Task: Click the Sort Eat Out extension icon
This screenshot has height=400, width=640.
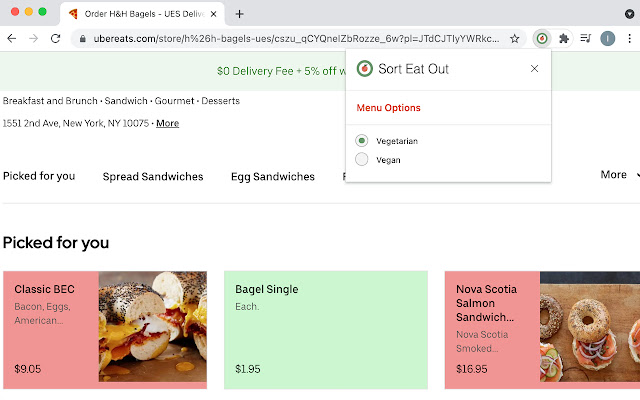Action: point(541,38)
